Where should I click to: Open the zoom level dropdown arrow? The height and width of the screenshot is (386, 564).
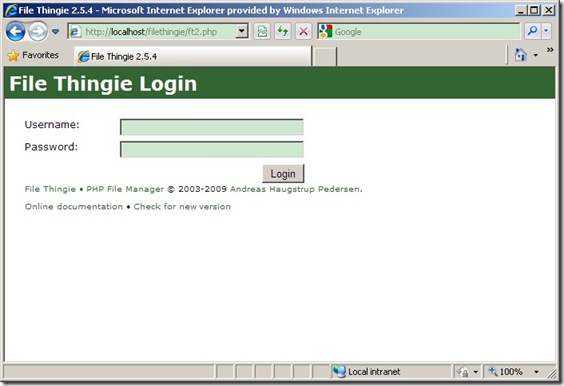pos(536,372)
